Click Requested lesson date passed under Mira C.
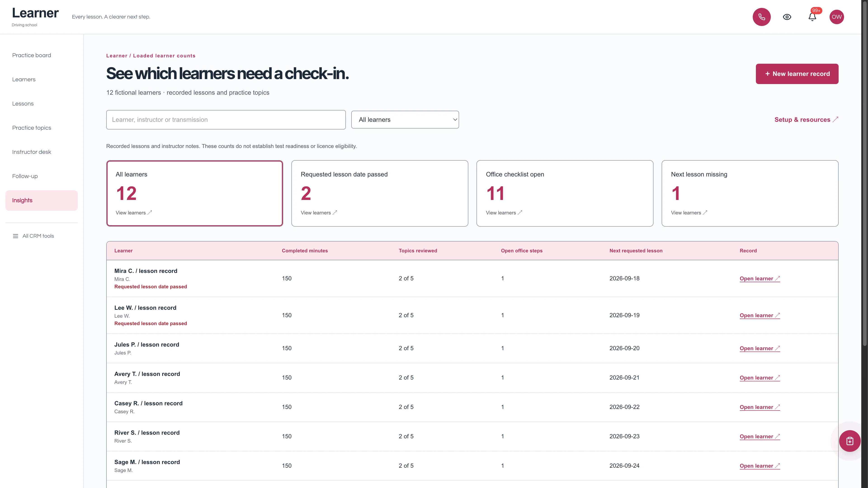 [150, 287]
